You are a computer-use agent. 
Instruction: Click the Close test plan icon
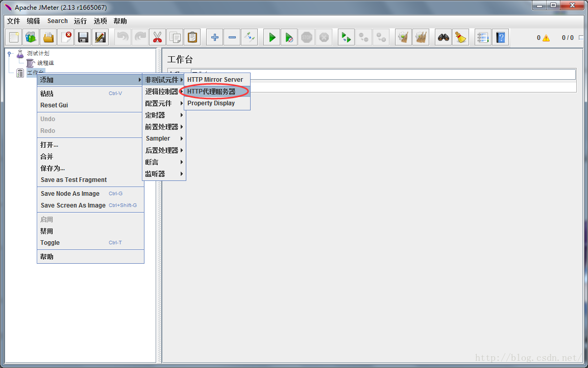66,37
